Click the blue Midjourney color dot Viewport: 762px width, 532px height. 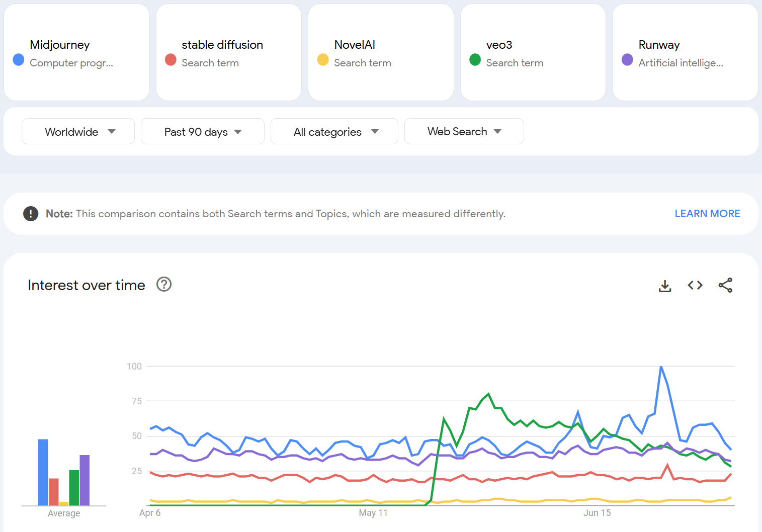(x=19, y=60)
